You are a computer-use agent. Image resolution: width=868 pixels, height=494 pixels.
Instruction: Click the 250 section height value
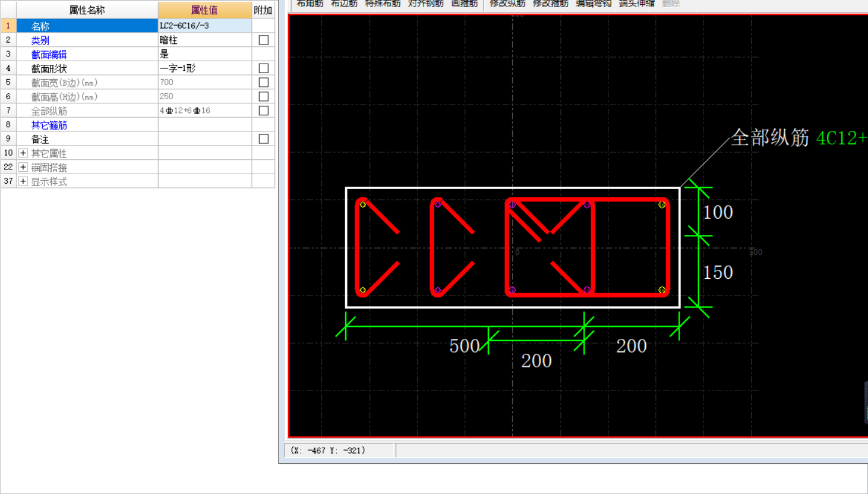[205, 96]
